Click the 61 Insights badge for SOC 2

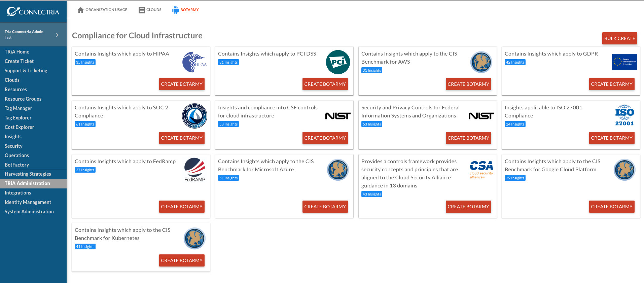(x=85, y=124)
